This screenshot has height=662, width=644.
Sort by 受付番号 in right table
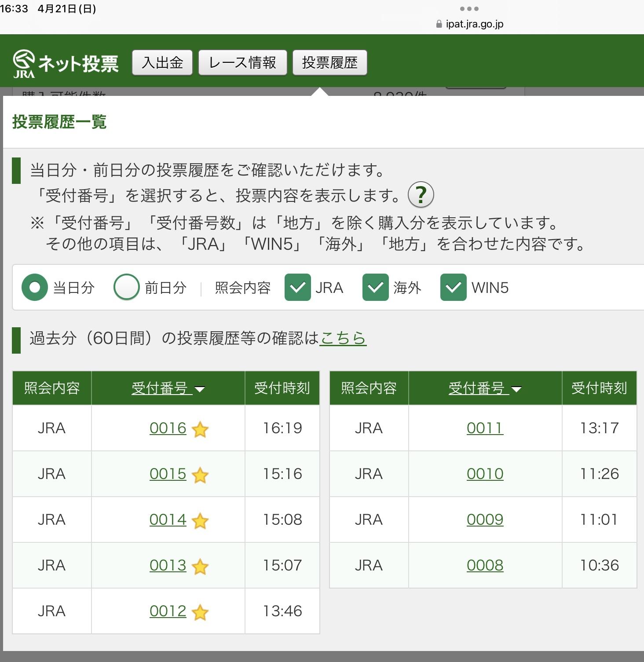(485, 388)
